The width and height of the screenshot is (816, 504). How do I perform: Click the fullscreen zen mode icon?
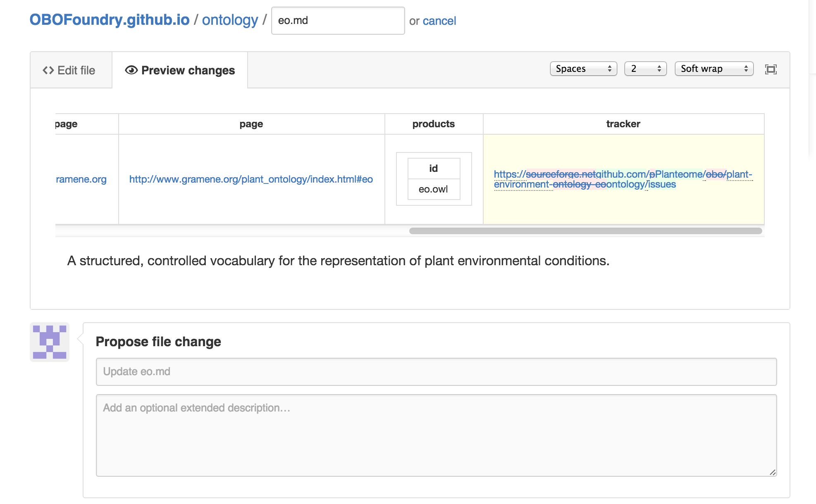click(x=771, y=69)
